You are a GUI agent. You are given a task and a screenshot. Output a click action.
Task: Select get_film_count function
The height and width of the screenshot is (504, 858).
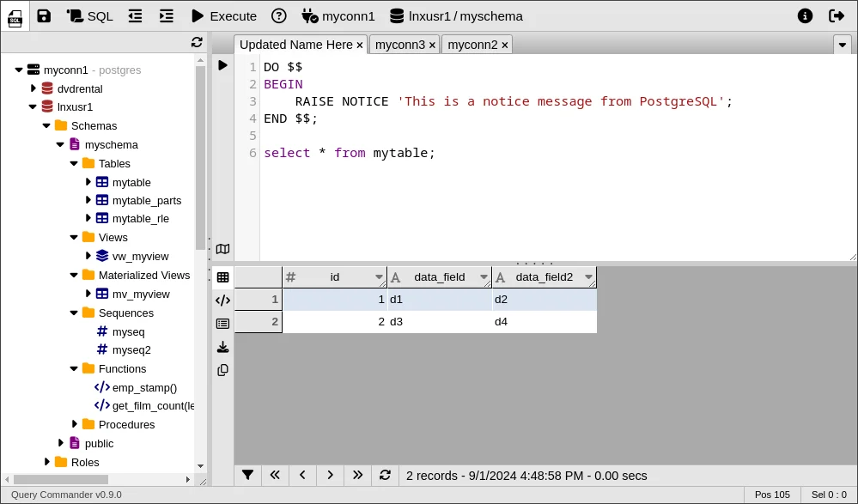153,406
